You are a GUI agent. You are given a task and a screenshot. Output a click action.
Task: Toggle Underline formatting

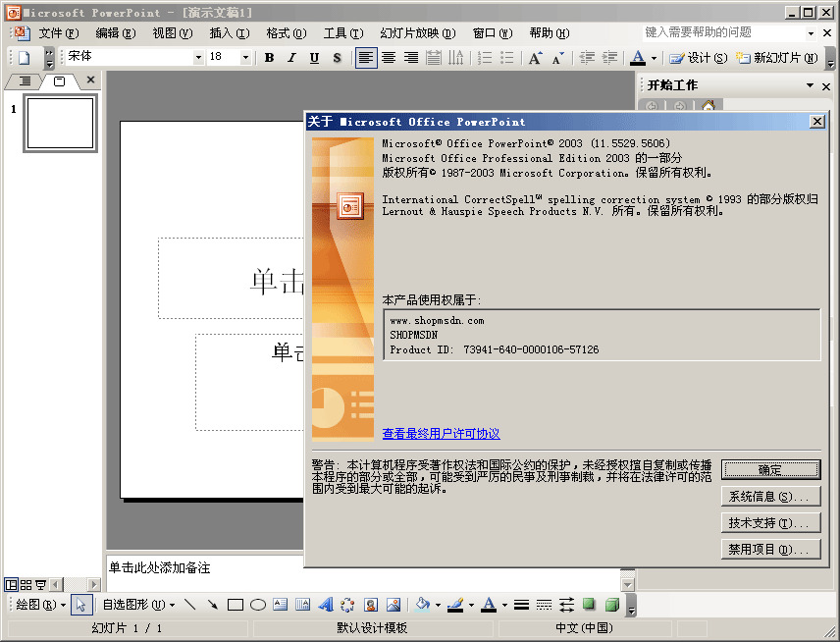point(314,57)
